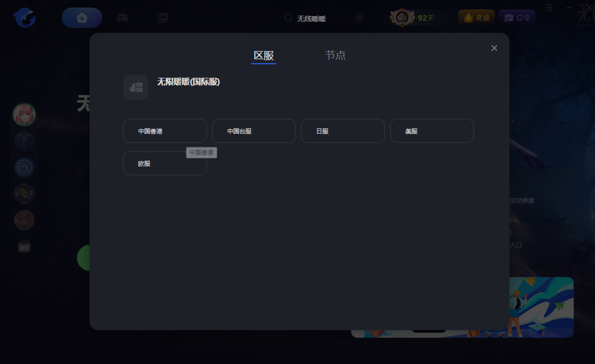Viewport: 595px width, 364px height.
Task: Click the launcher logo icon top left
Action: (x=23, y=17)
